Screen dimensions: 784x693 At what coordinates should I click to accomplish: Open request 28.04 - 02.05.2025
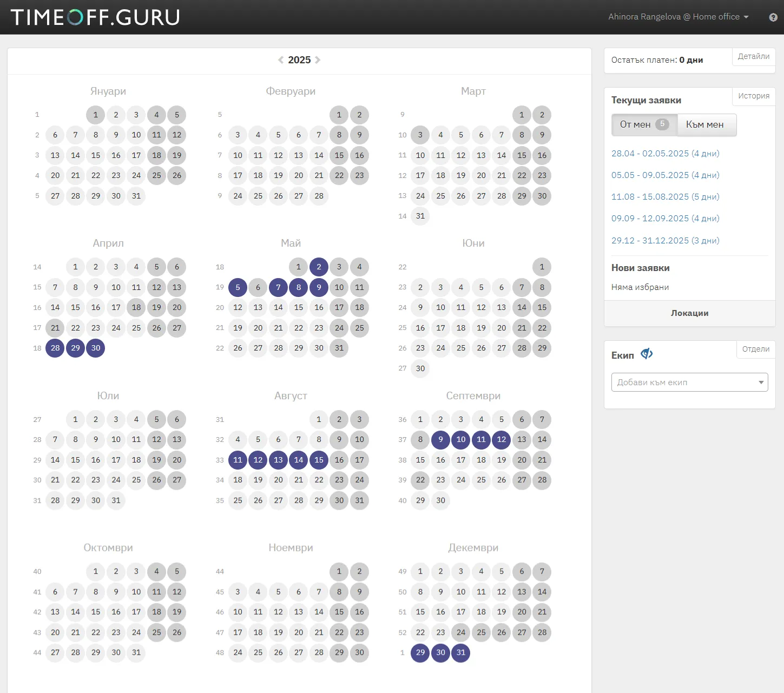(x=666, y=154)
